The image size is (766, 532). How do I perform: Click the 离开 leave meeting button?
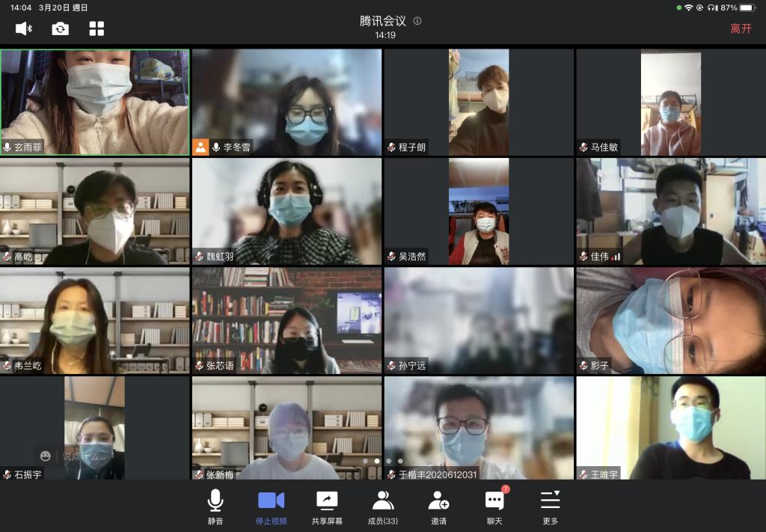[x=741, y=28]
